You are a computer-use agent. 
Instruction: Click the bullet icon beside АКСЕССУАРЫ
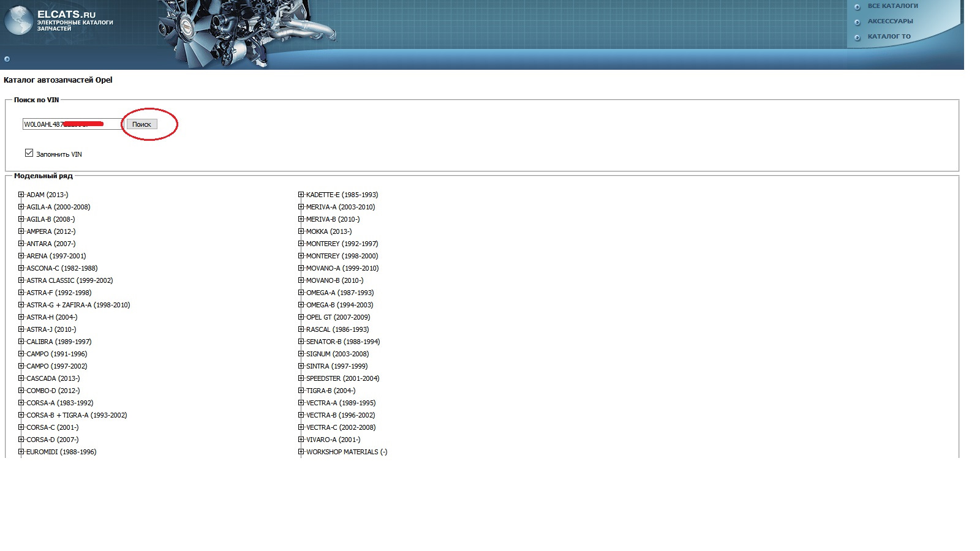pos(858,22)
